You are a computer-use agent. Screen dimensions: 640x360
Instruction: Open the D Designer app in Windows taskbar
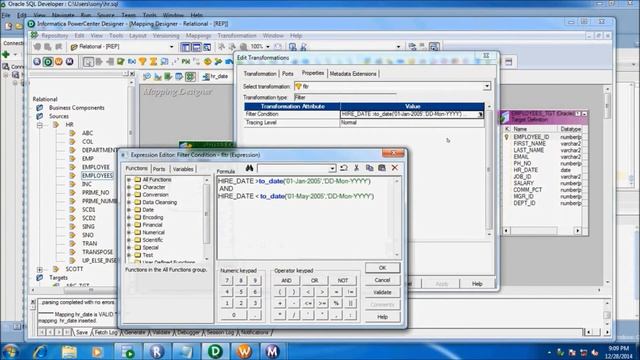215,351
